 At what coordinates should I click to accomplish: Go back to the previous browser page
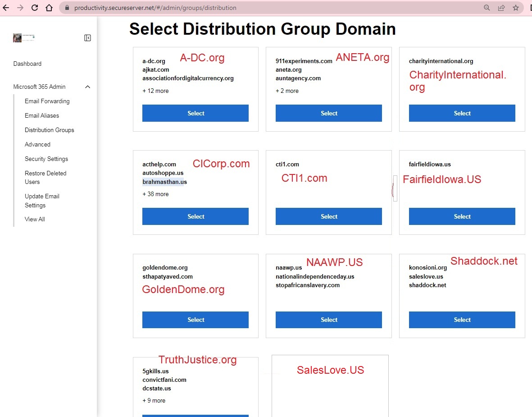click(x=6, y=8)
